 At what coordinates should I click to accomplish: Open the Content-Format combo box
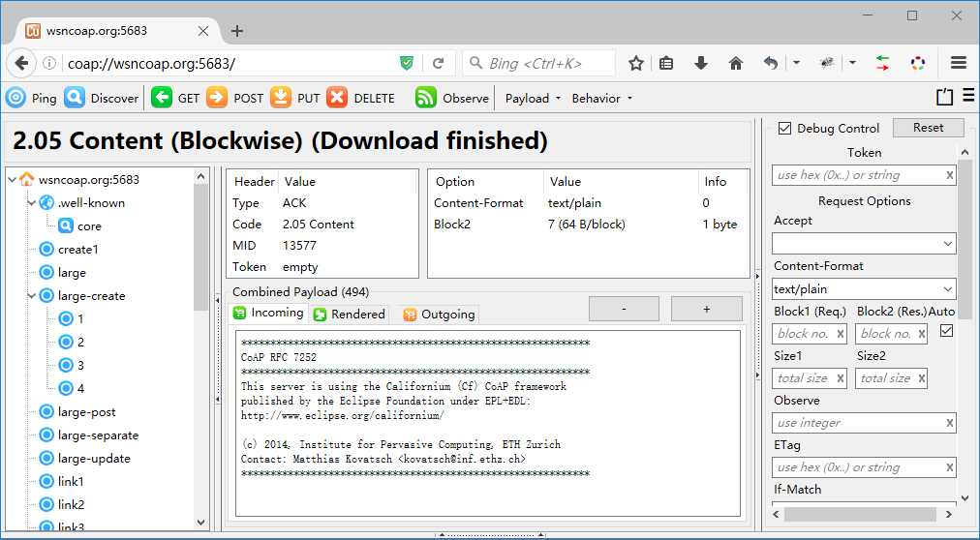click(864, 289)
